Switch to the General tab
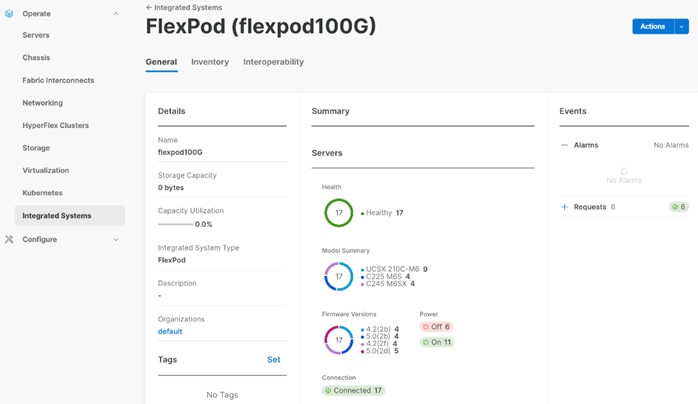This screenshot has height=404, width=698. pyautogui.click(x=161, y=62)
